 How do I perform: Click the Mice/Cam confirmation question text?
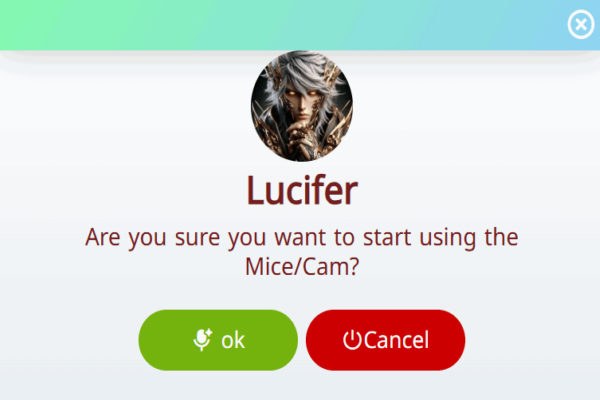302,251
